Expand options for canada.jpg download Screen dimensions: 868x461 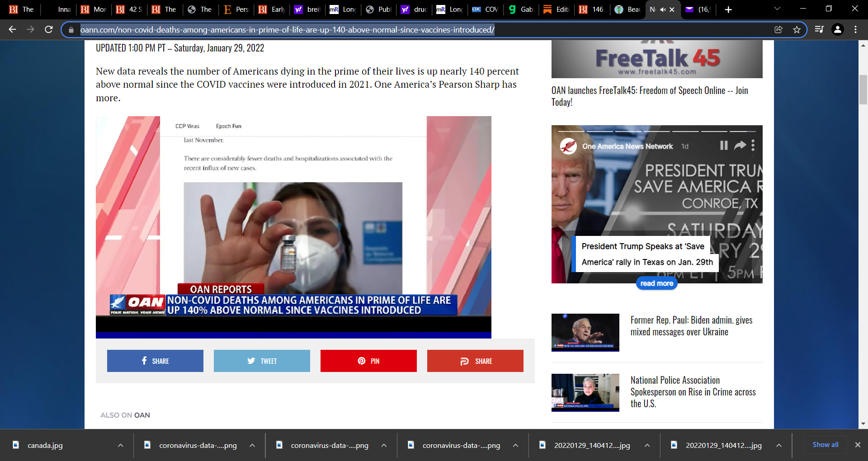click(x=120, y=445)
